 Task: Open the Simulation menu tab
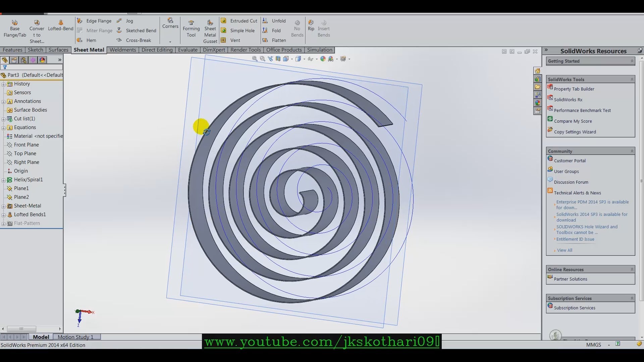point(320,50)
